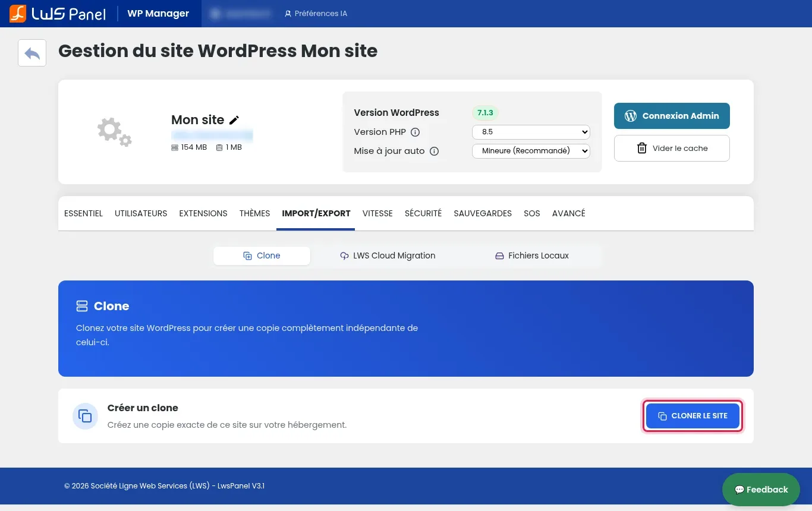The width and height of the screenshot is (812, 511).
Task: Click the 1 MB database icon
Action: pos(219,147)
